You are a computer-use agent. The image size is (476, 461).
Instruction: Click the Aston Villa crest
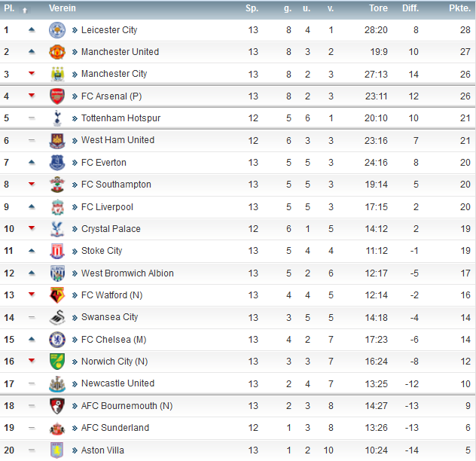(57, 450)
